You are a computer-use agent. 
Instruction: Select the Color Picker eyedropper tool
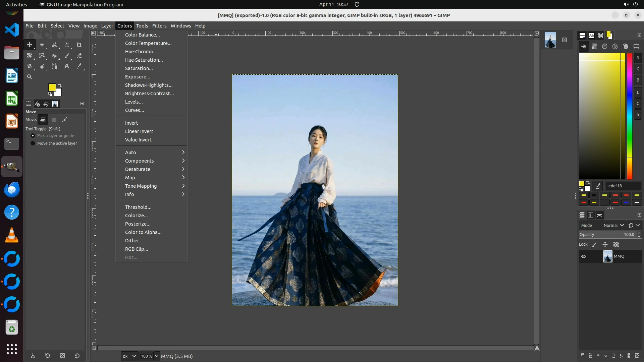79,66
